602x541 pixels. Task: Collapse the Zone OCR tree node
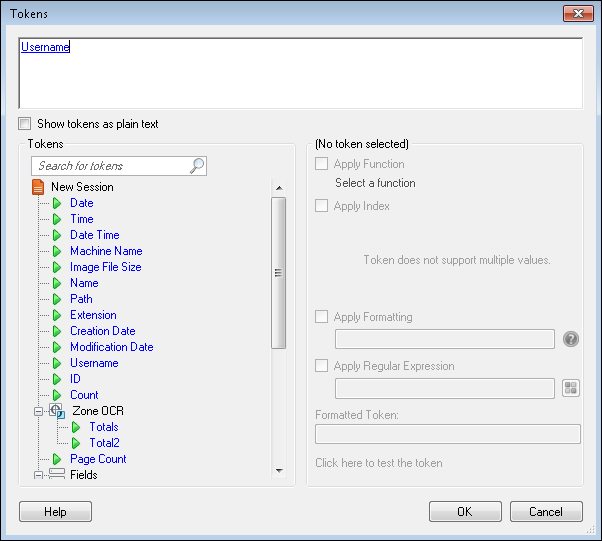39,411
